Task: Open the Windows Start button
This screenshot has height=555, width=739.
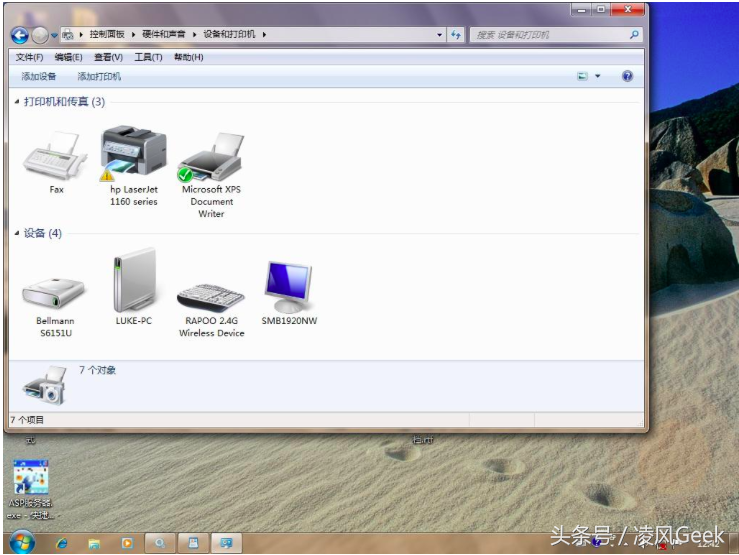Action: pos(21,543)
